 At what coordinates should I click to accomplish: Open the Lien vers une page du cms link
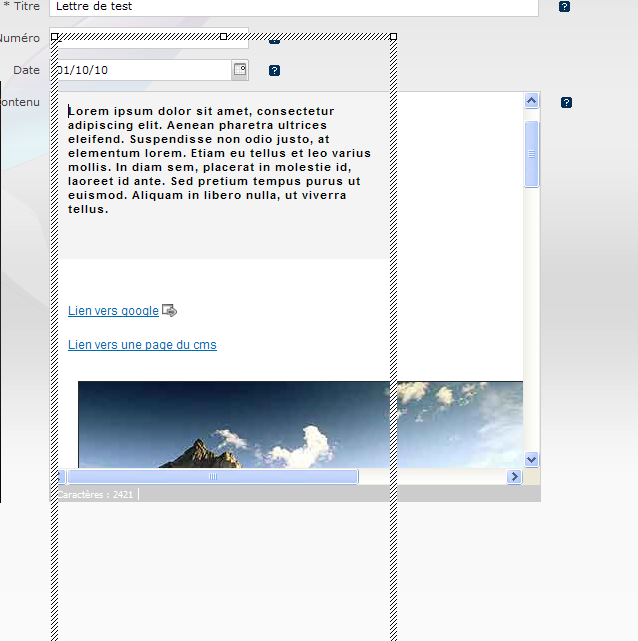[142, 345]
